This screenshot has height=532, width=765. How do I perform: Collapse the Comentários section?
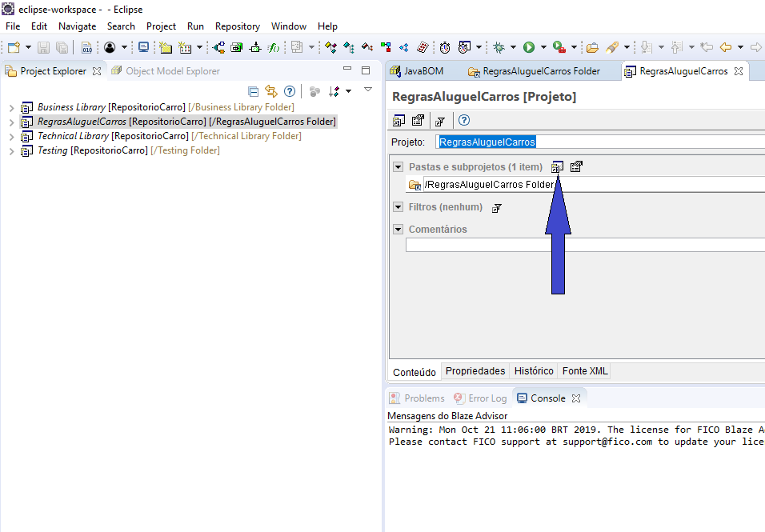click(x=398, y=229)
